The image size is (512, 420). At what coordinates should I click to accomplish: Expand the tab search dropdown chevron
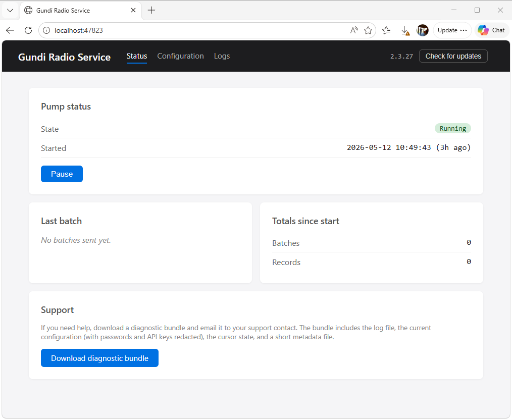pos(10,10)
